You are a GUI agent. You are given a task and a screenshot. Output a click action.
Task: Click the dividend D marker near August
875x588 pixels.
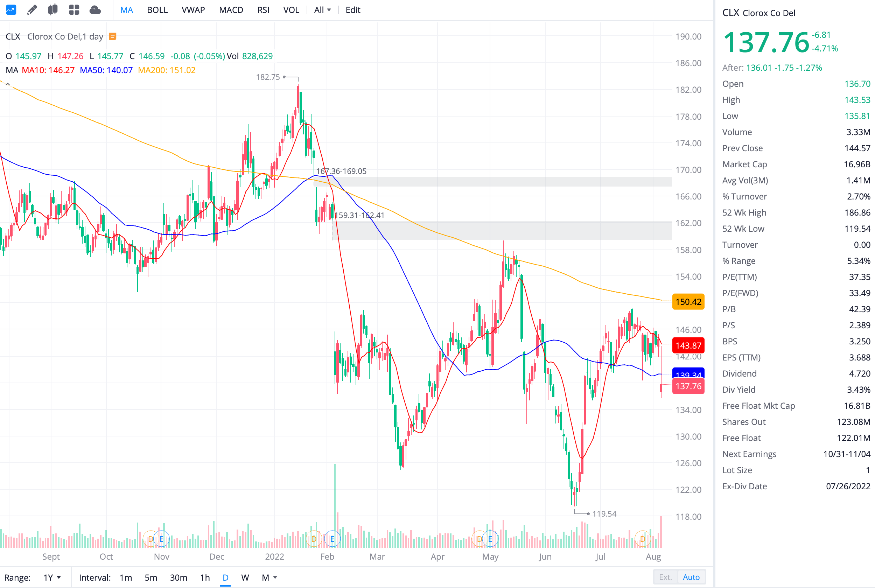coord(643,539)
